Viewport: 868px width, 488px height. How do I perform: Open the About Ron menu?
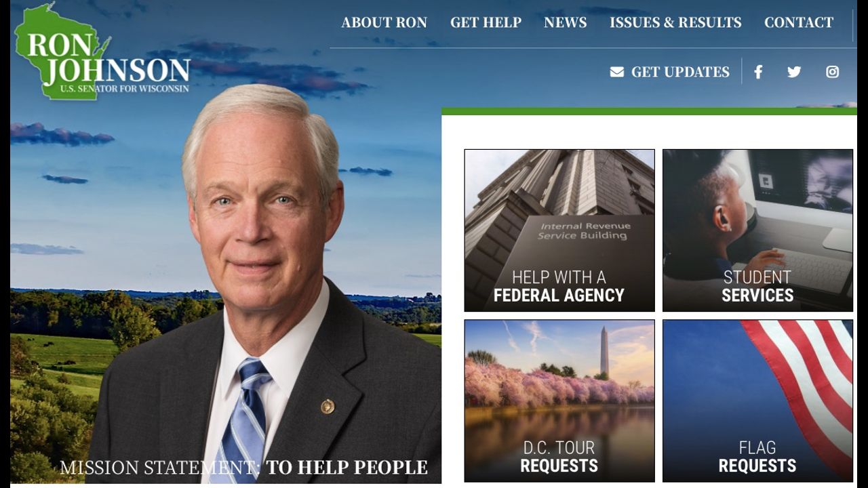384,22
